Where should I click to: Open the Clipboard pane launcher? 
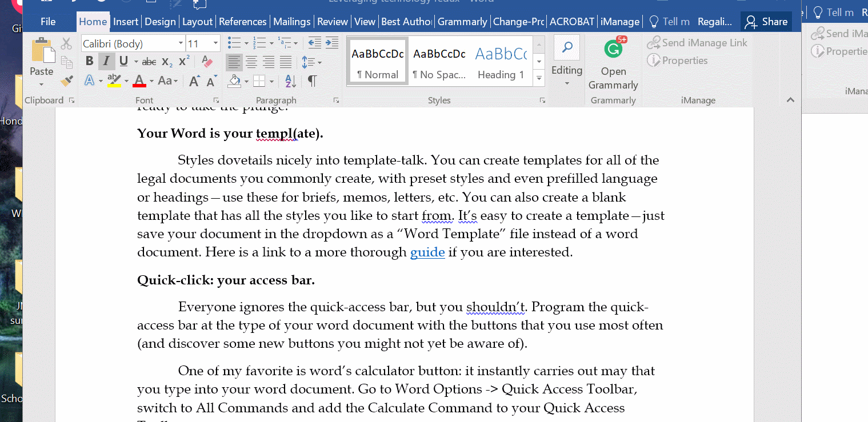point(71,101)
